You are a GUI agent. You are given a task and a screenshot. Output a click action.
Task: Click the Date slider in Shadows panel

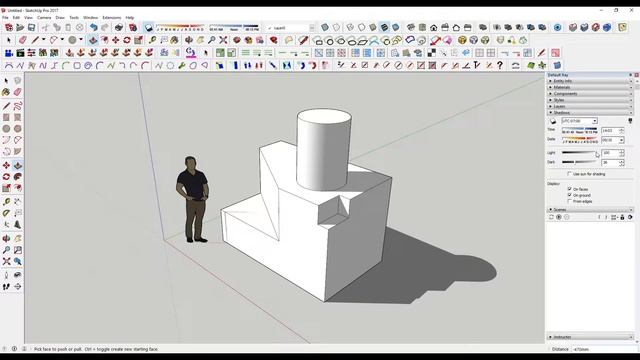[580, 140]
